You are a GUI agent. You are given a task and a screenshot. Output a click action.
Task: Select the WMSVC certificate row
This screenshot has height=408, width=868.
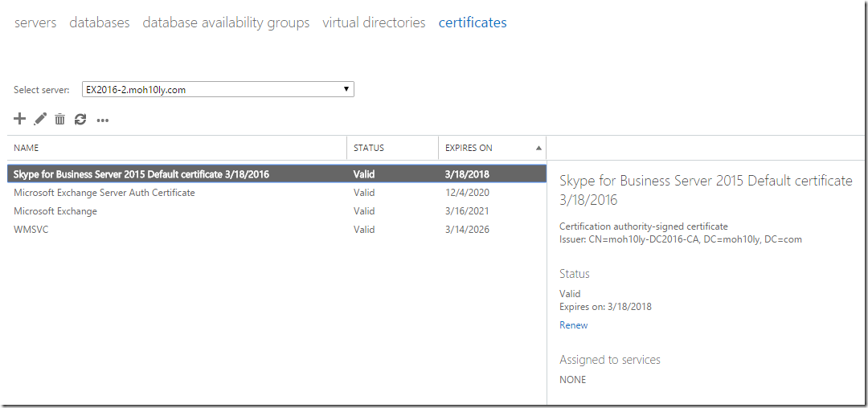(276, 230)
